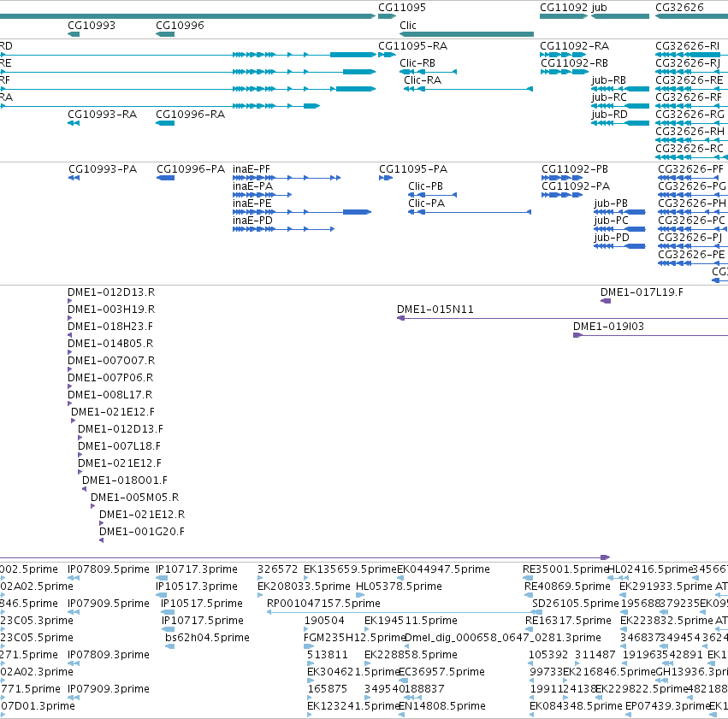Select the DME1-012D13.R clone label
This screenshot has height=719, width=728.
111,292
